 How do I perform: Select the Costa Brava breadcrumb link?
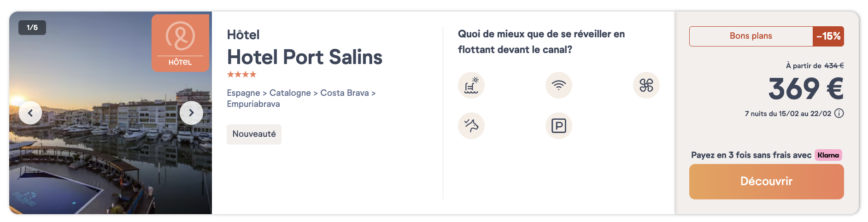(x=344, y=93)
